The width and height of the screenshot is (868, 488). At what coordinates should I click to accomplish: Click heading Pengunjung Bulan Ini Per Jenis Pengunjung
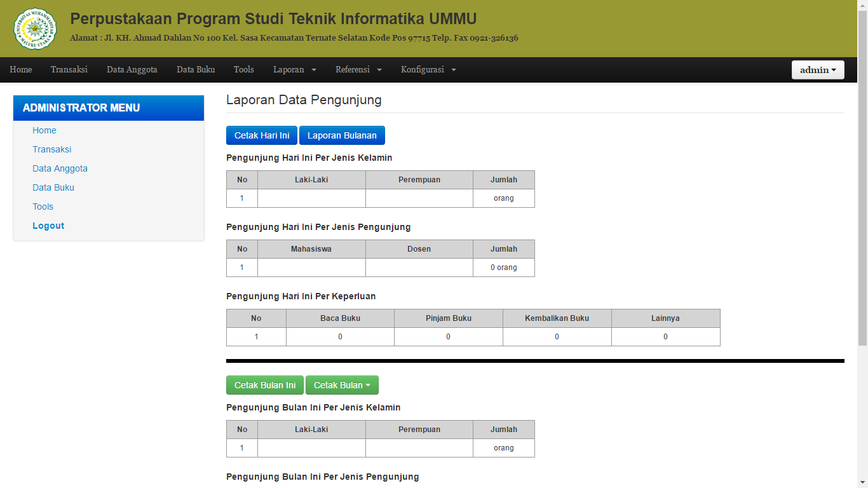click(x=323, y=477)
